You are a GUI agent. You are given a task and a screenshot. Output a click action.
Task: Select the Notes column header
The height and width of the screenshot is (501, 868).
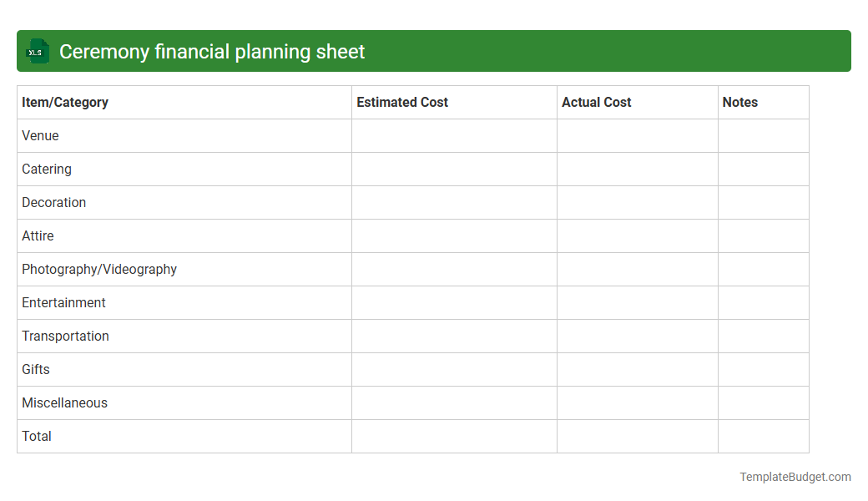[x=740, y=102]
